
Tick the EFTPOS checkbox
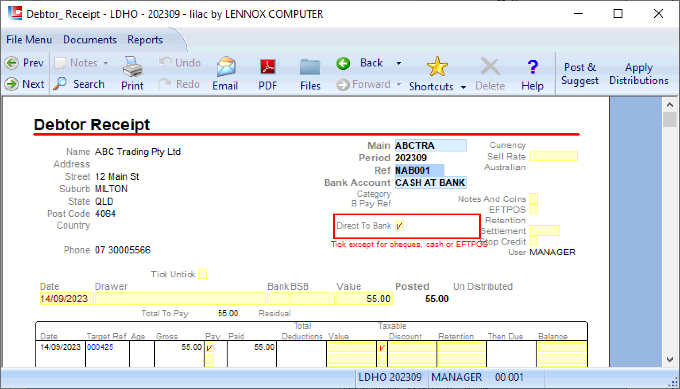tap(534, 209)
